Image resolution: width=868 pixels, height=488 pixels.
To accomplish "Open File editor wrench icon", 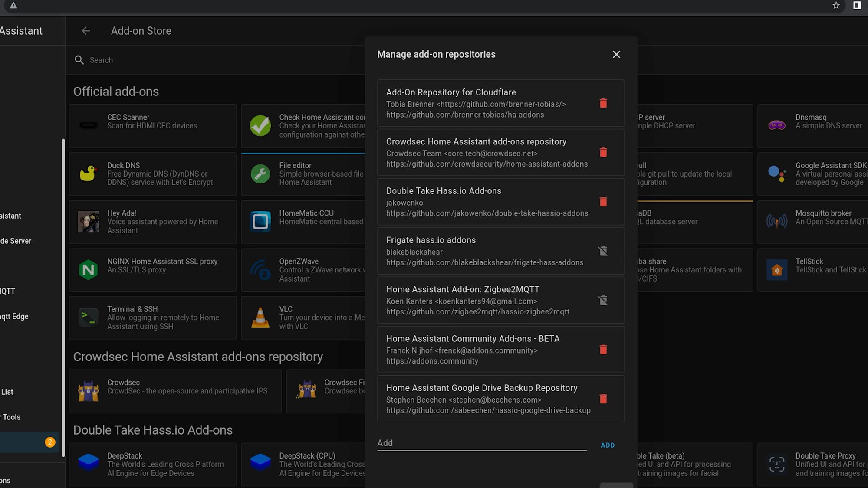I will pos(260,174).
